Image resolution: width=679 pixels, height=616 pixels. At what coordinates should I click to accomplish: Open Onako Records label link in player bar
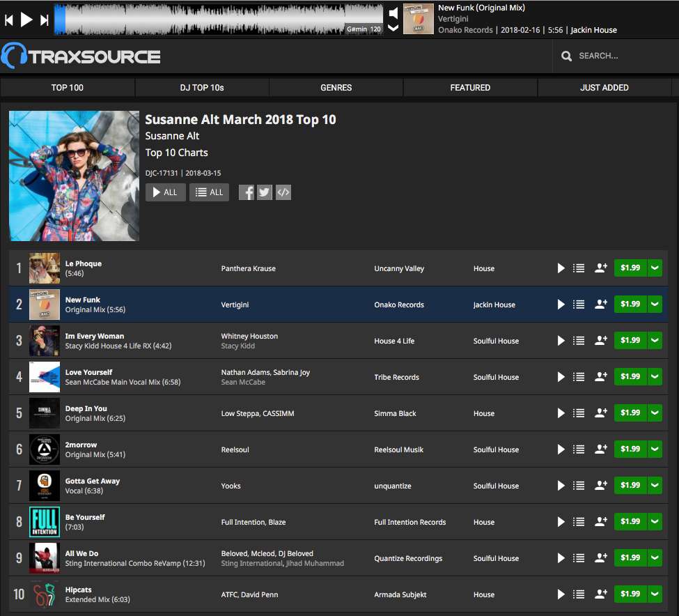pos(465,30)
